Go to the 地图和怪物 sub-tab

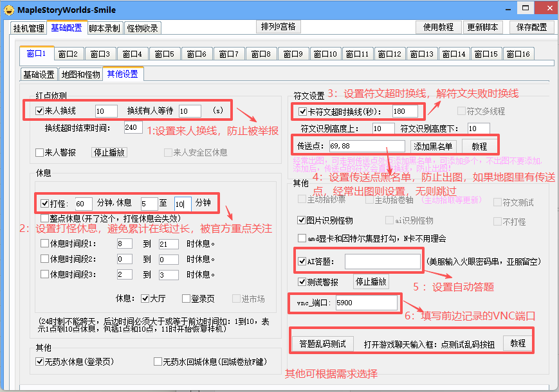(x=80, y=75)
